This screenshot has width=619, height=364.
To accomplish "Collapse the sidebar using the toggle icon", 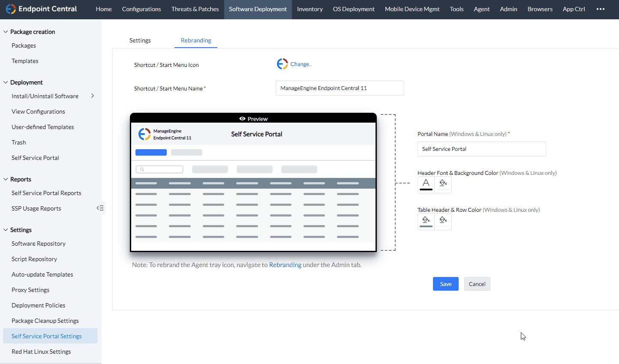I will pos(100,208).
